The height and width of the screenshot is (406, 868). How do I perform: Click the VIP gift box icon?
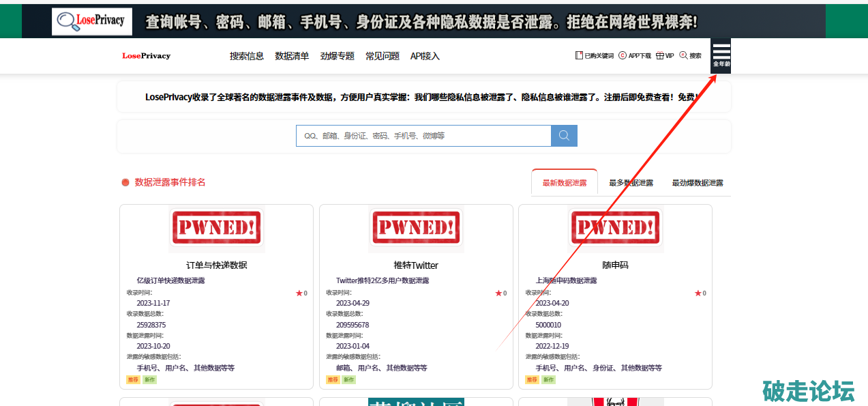click(x=660, y=56)
